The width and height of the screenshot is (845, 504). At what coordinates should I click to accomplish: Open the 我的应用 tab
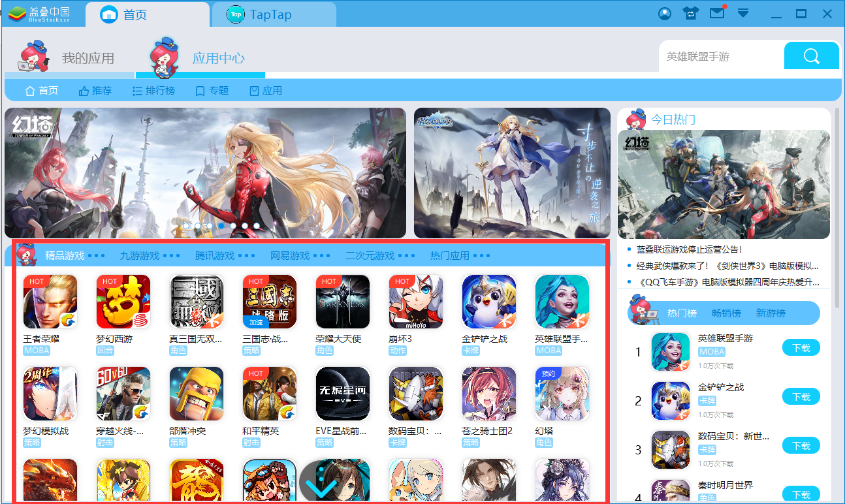(88, 58)
